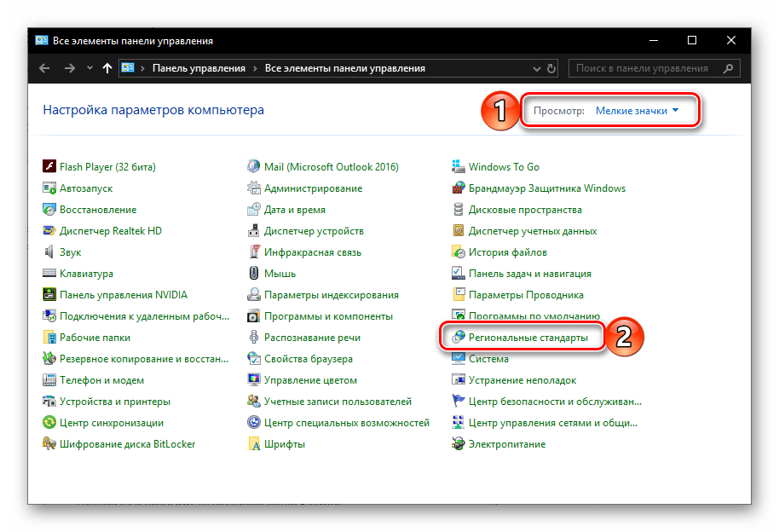Screen dimensions: 779x532
Task: Click the Поиск в панели управления search field
Action: (642, 68)
